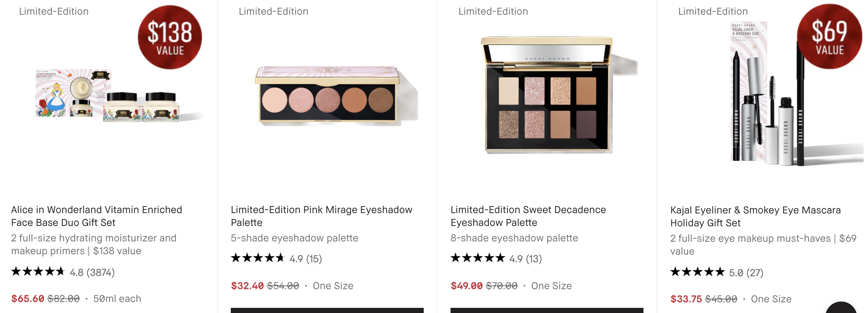Image resolution: width=868 pixels, height=313 pixels.
Task: Click the $69 Value red badge
Action: [829, 37]
